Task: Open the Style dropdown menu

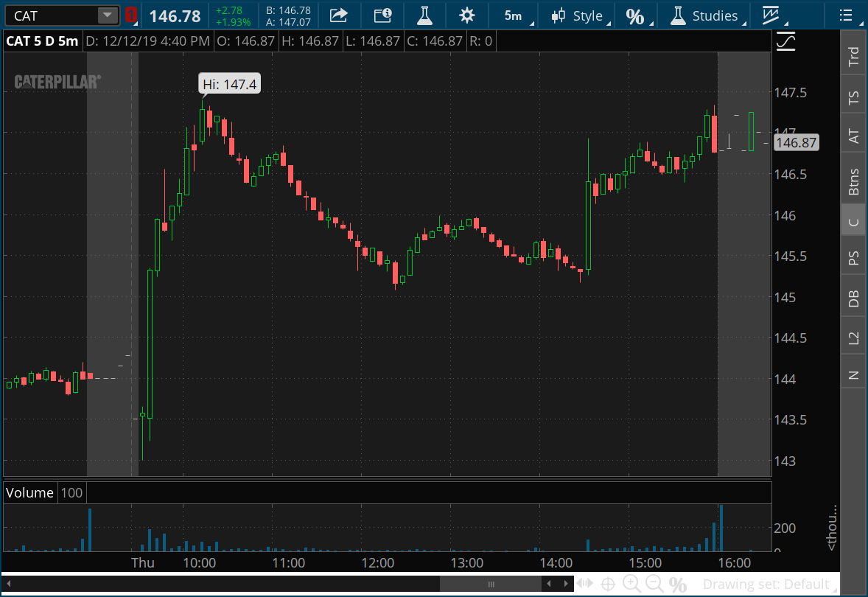Action: point(578,15)
